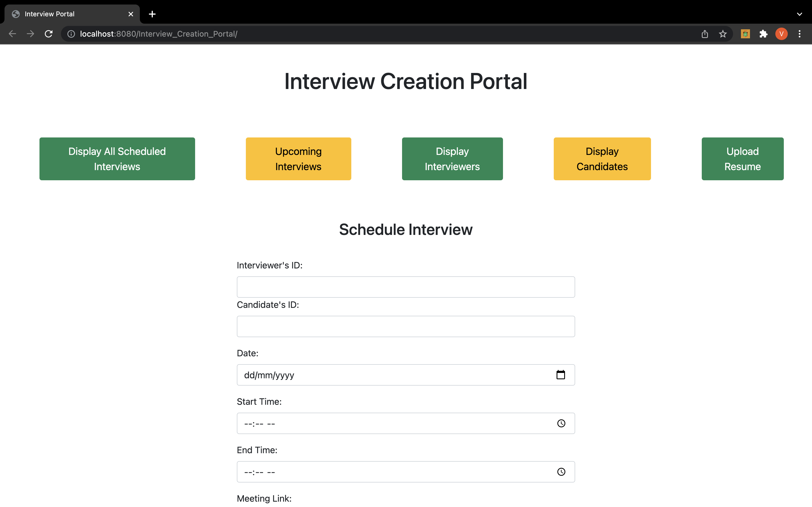
Task: Bookmark this page with the star icon
Action: [723, 34]
